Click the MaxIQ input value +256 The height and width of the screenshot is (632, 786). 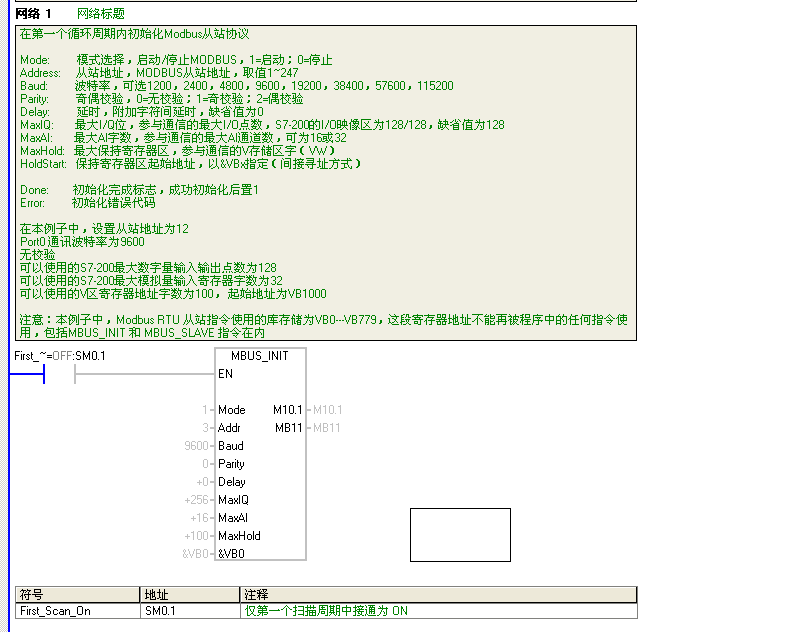click(x=196, y=500)
